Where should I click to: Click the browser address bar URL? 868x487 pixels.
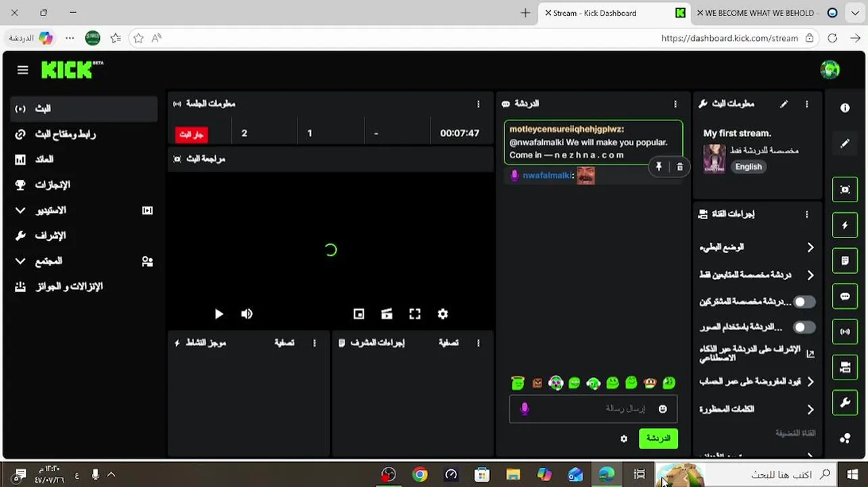click(x=729, y=39)
